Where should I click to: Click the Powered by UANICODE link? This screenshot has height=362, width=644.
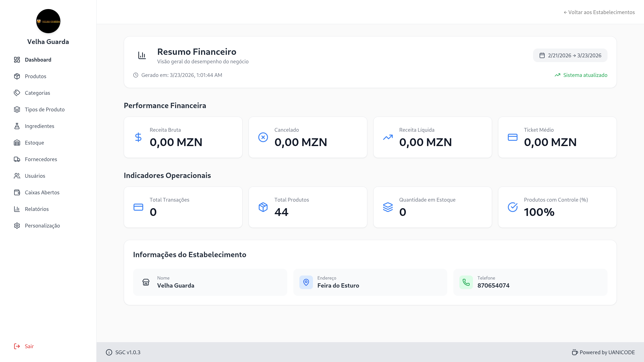pyautogui.click(x=603, y=352)
